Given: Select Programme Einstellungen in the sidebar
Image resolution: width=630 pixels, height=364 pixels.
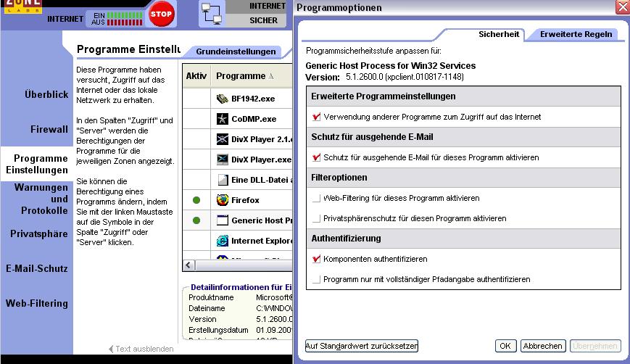Looking at the screenshot, I should [x=37, y=164].
